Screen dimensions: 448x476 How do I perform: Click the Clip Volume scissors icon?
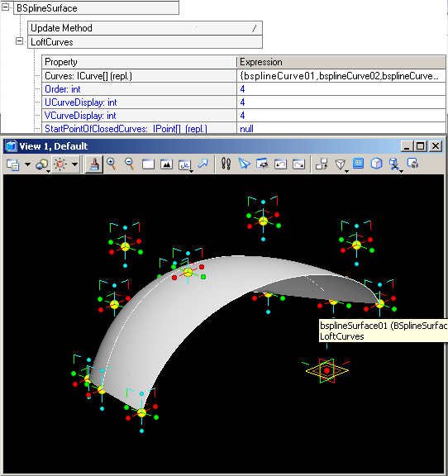pos(394,164)
